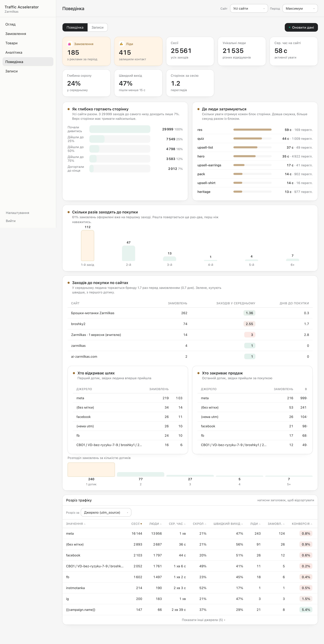Screen dimensions: 324x644
Task: Click the ЗАХОДІВ У СЕРЕДНЬОМУ column header
Action: pos(236,303)
